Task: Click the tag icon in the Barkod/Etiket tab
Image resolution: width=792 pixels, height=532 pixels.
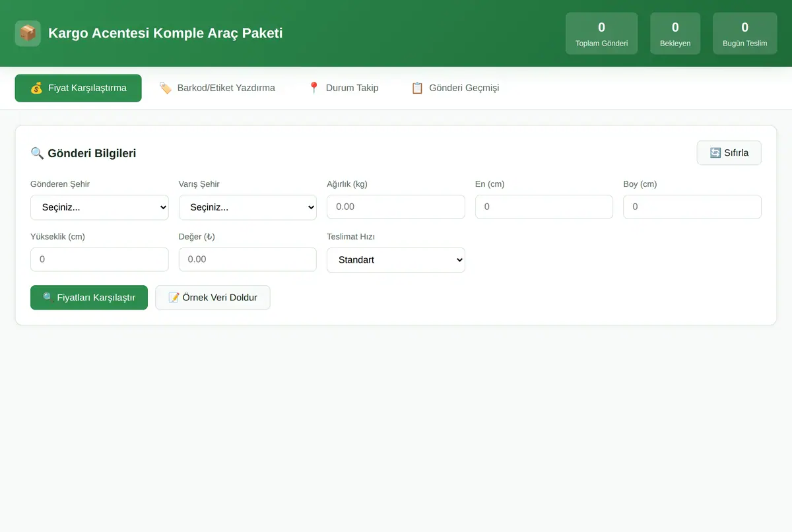Action: pyautogui.click(x=166, y=88)
